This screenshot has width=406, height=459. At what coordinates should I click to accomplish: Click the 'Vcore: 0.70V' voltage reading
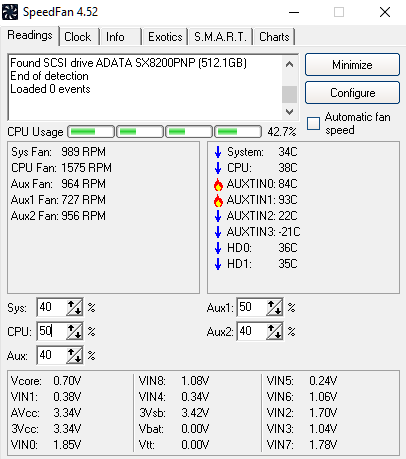[x=46, y=381]
